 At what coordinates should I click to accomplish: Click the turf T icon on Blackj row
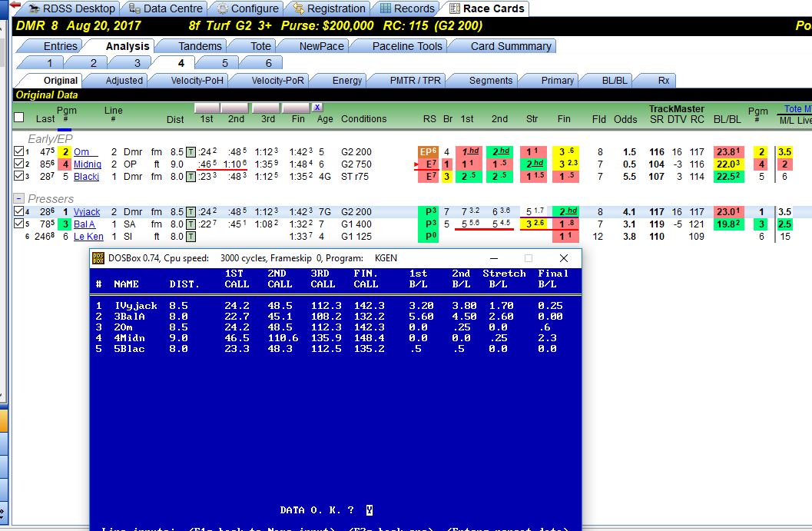pyautogui.click(x=191, y=177)
